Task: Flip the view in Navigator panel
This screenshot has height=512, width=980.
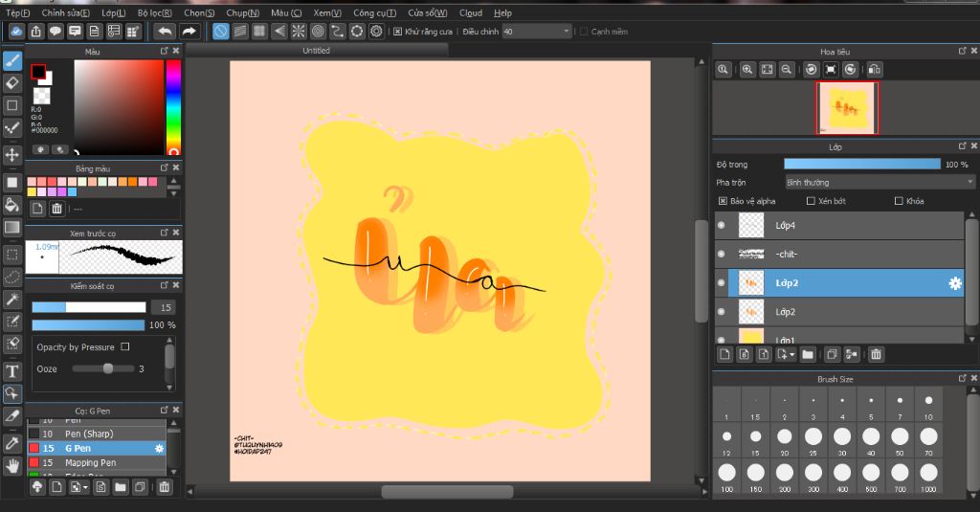Action: (x=875, y=70)
